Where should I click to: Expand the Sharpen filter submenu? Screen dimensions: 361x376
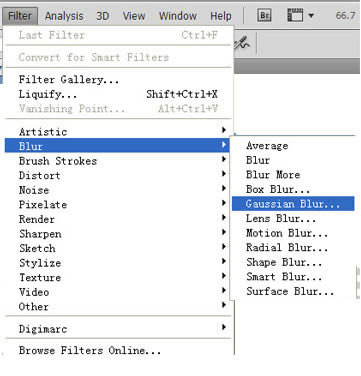(x=117, y=234)
